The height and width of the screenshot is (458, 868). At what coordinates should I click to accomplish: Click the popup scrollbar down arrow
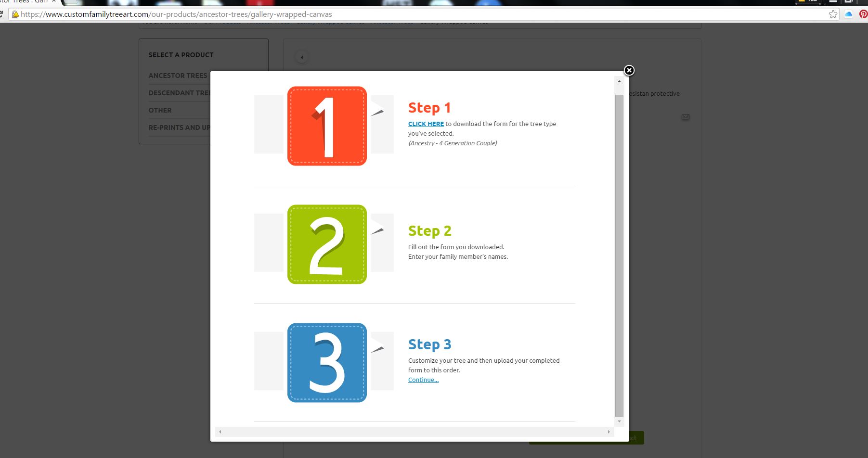(619, 421)
